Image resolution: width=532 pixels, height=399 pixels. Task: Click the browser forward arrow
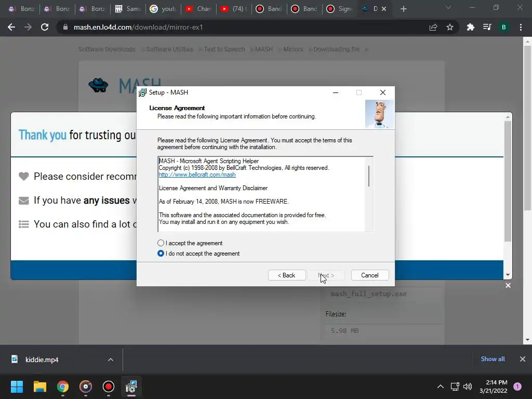[28, 27]
